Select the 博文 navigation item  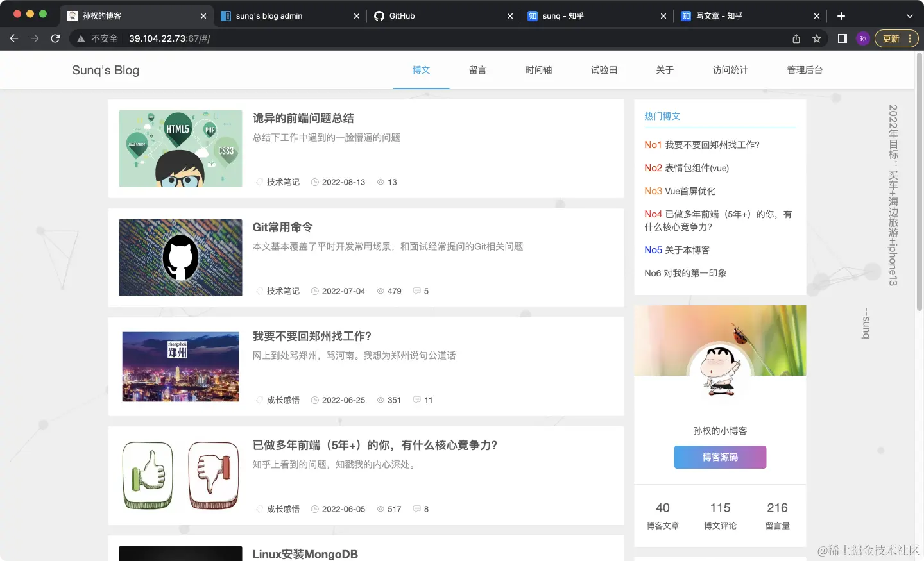[421, 70]
